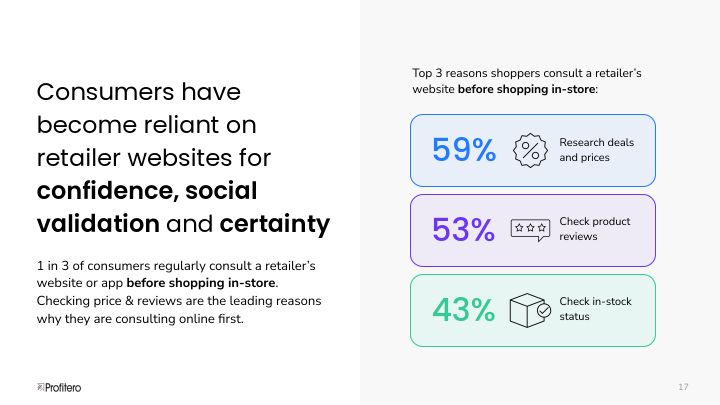Click the bold word "certainty" in headline
The image size is (720, 405).
(x=275, y=224)
